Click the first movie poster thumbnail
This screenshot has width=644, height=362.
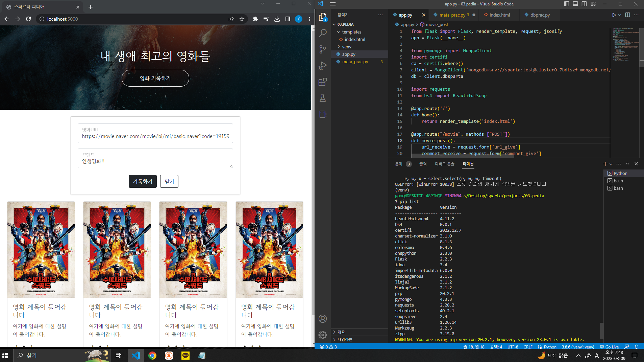click(41, 250)
